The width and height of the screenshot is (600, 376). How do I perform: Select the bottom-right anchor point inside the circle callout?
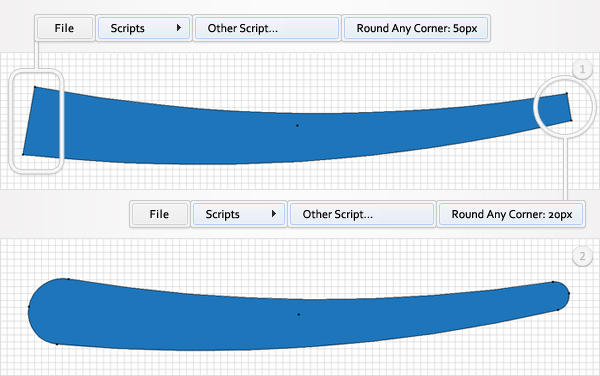tap(571, 120)
